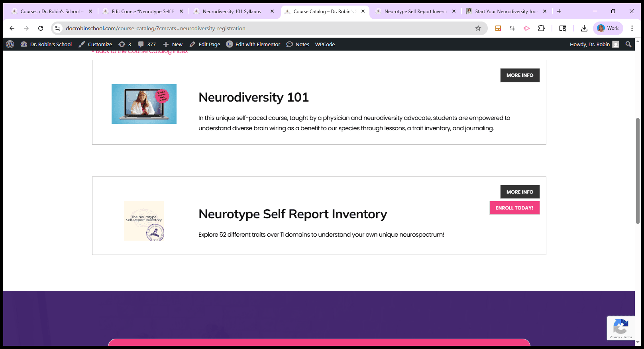Viewport: 644px width, 349px height.
Task: Open Howdy, Dr. Robin account menu
Action: pyautogui.click(x=594, y=44)
